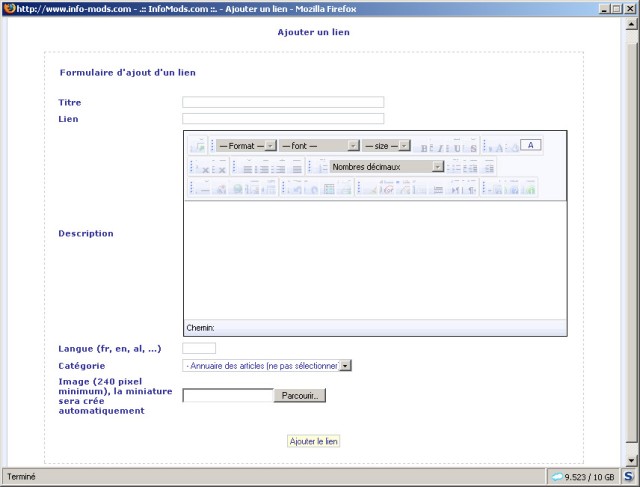Click the highlight color icon
The width and height of the screenshot is (640, 487).
(515, 148)
